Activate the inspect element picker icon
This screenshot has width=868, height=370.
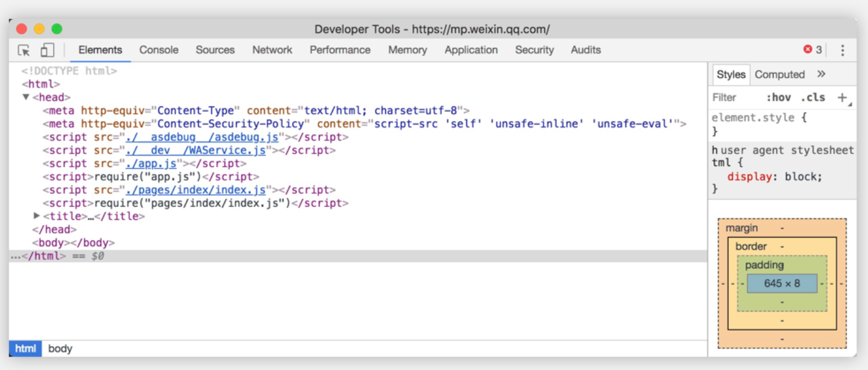pos(23,50)
